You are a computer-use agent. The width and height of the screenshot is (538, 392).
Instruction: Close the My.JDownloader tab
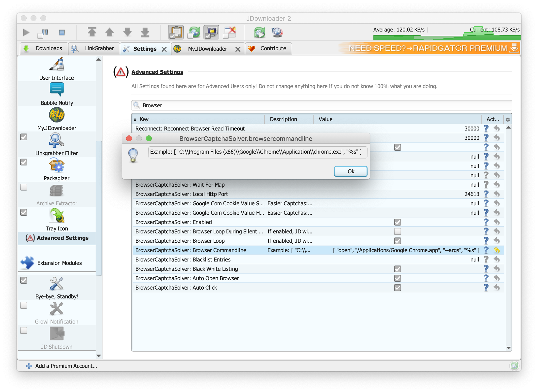(238, 49)
